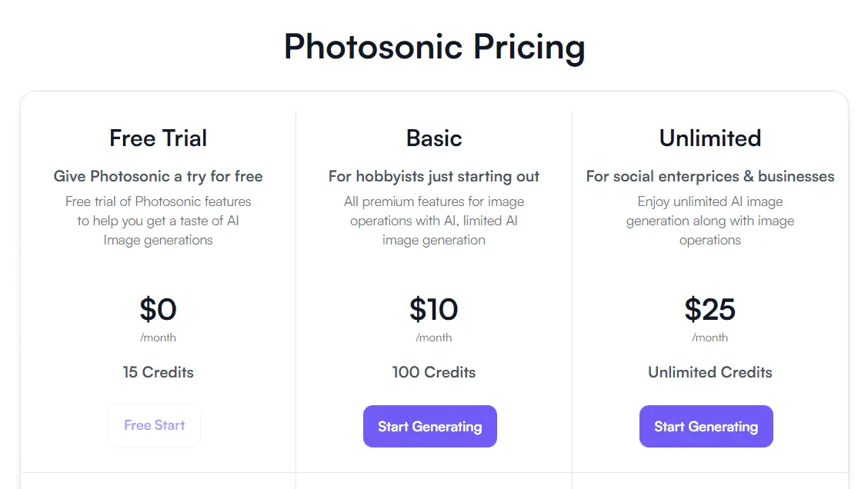This screenshot has height=489, width=868.
Task: Click the Unlimited Credits label
Action: coord(709,372)
